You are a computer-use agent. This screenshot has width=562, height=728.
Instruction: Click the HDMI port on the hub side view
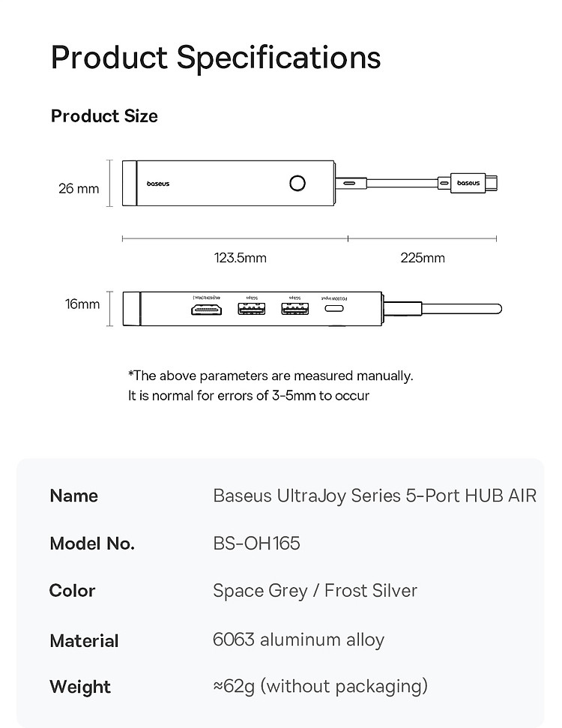(202, 309)
